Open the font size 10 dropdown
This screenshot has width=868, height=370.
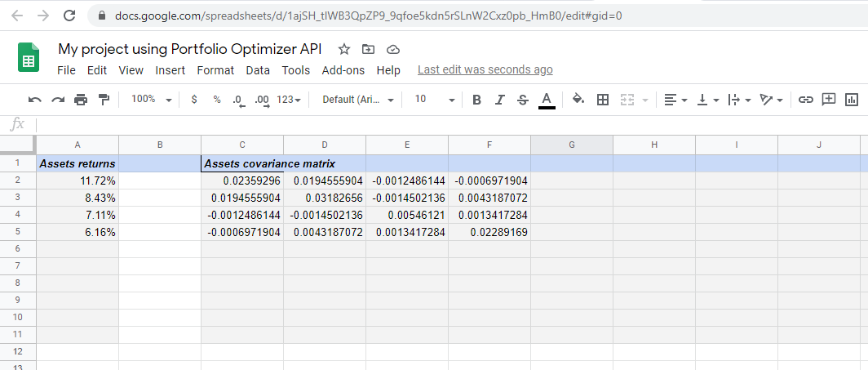click(435, 100)
